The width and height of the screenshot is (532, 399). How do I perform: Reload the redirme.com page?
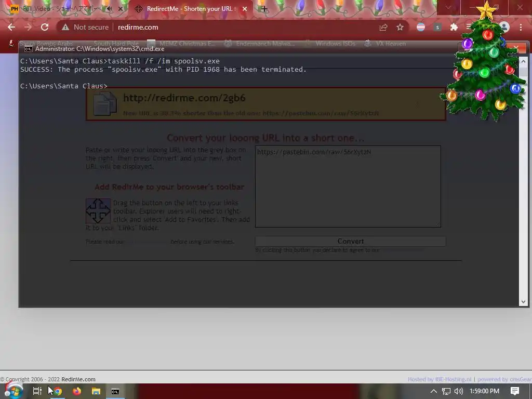[45, 27]
